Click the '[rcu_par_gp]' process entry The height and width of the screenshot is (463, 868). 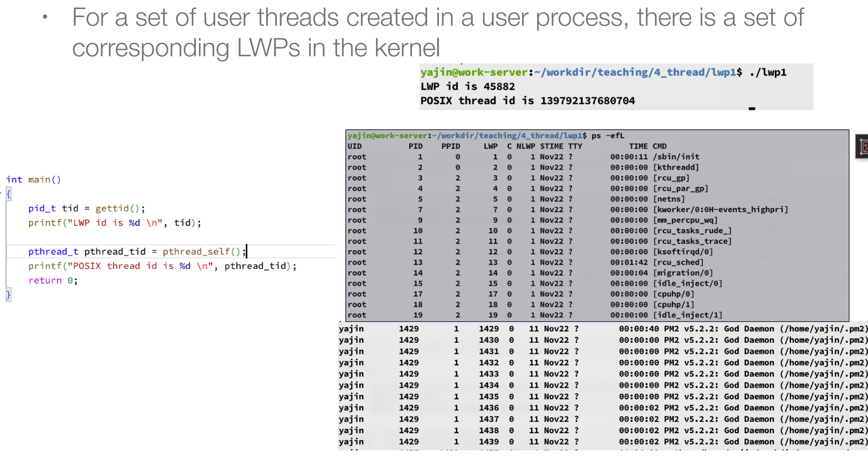[681, 189]
